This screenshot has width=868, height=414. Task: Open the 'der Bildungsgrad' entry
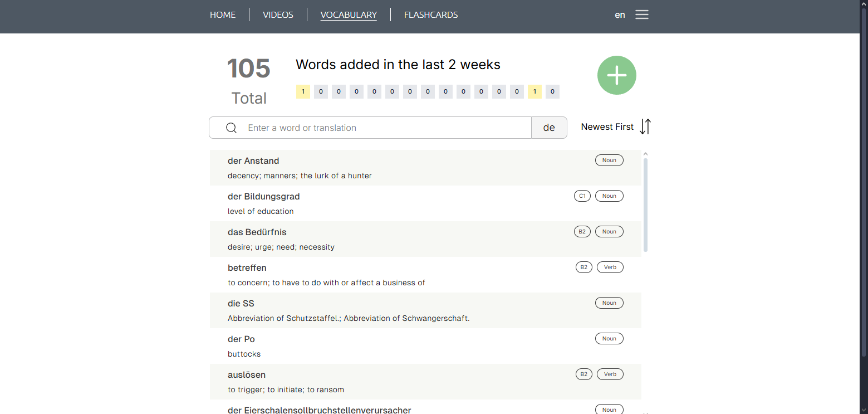click(x=425, y=203)
